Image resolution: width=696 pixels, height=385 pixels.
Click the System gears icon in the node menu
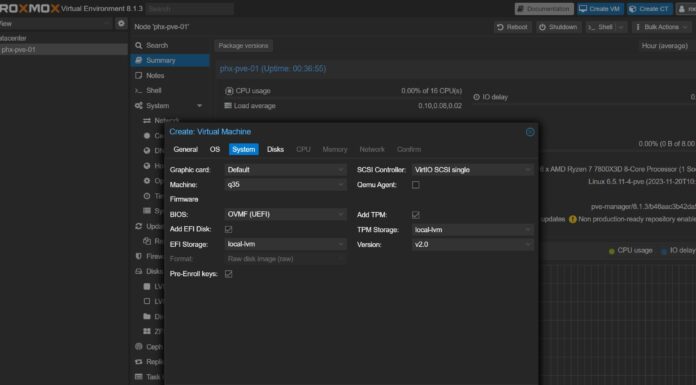(138, 106)
